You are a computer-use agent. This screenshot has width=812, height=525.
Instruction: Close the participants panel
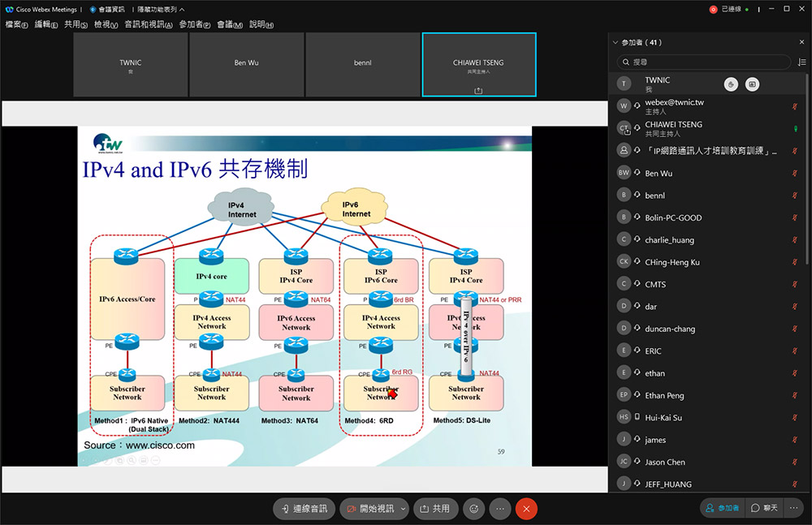click(801, 42)
